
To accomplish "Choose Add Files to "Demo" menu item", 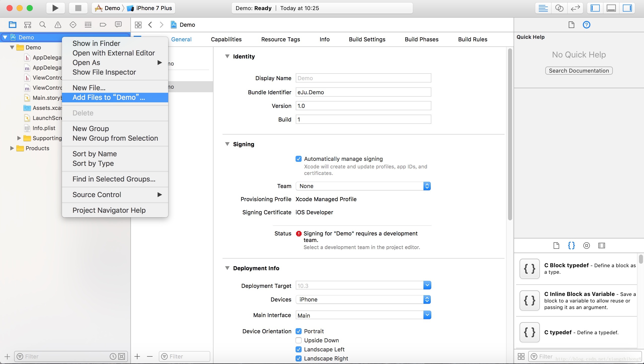I will 115,98.
